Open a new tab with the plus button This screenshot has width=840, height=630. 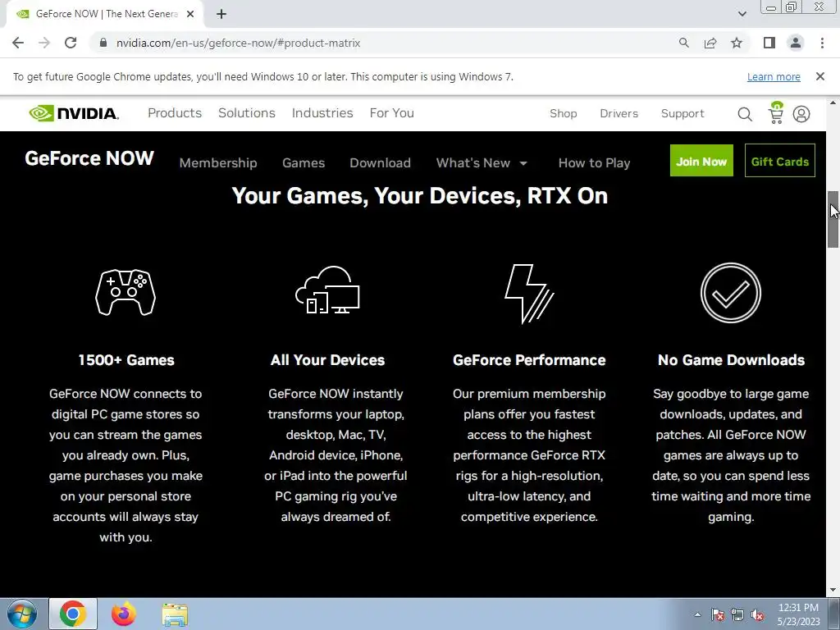click(221, 15)
